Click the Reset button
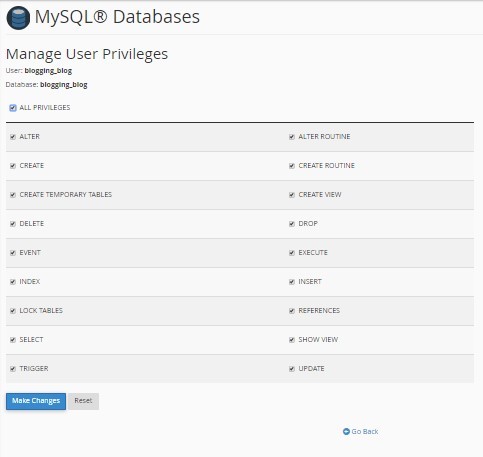This screenshot has width=483, height=457. 83,401
